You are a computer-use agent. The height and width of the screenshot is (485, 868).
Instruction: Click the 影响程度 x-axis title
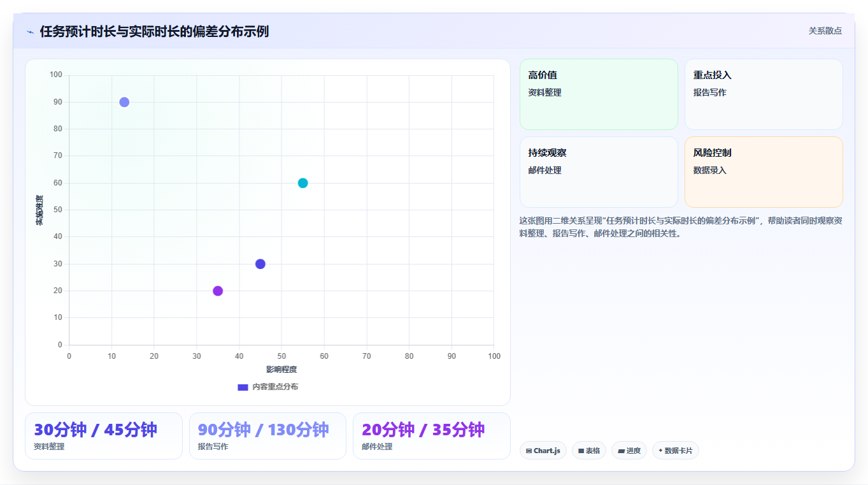(281, 370)
